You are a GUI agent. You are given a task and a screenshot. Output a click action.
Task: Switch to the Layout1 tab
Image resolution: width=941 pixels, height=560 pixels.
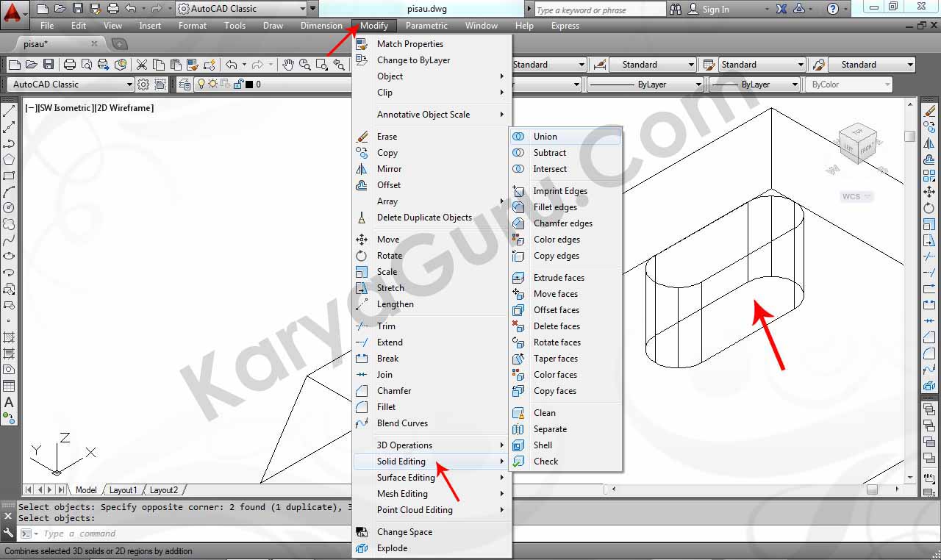[123, 490]
